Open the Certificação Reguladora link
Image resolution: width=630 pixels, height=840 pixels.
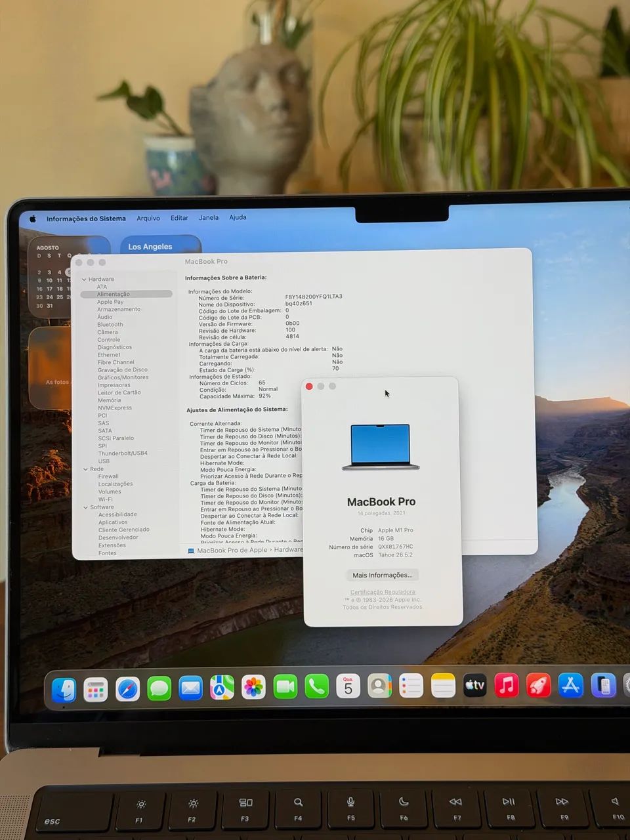383,592
